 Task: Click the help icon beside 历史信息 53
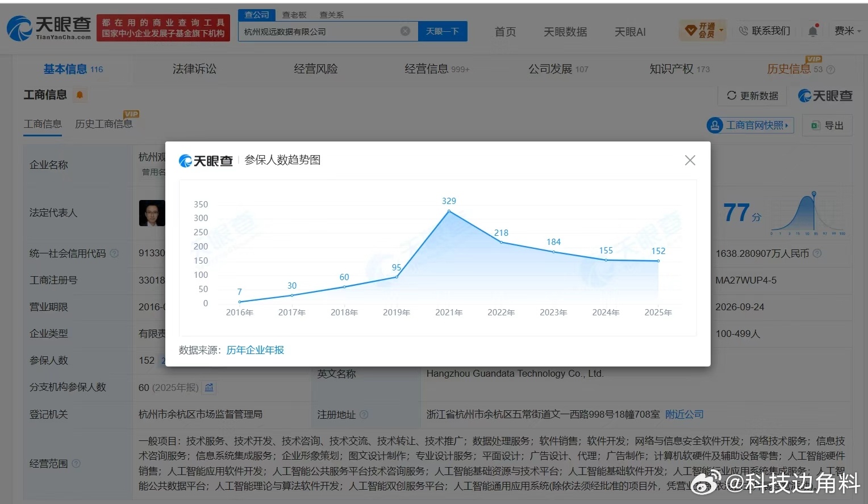coord(831,69)
